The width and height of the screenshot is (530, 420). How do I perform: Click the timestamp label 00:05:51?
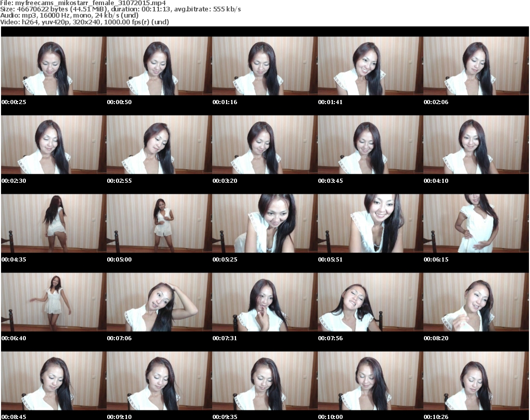pos(330,259)
